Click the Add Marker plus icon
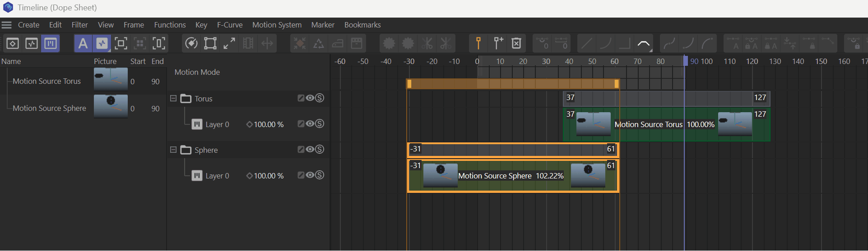 click(x=498, y=43)
